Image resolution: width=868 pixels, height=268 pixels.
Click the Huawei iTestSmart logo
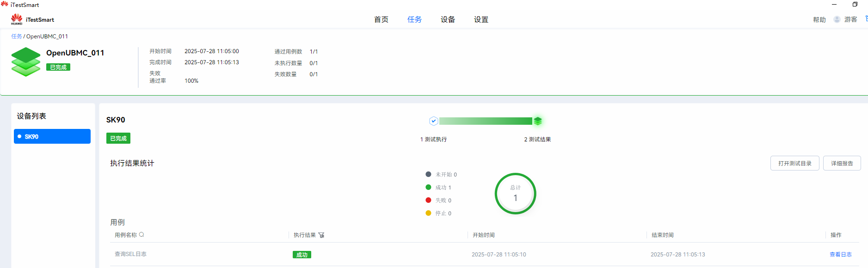17,19
